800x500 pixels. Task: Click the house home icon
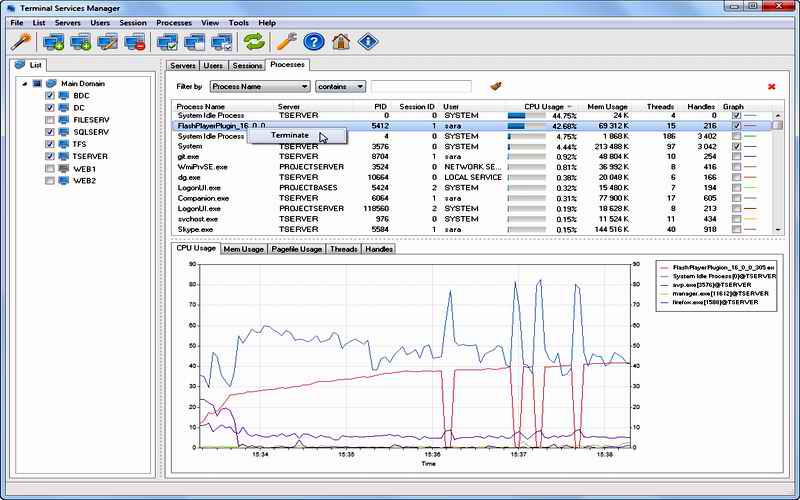click(x=341, y=42)
